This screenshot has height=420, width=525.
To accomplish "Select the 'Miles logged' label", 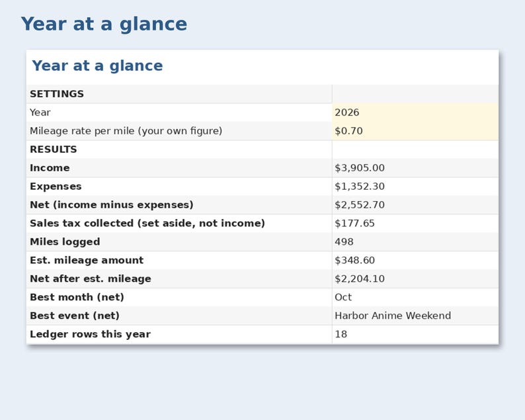I will [x=65, y=242].
